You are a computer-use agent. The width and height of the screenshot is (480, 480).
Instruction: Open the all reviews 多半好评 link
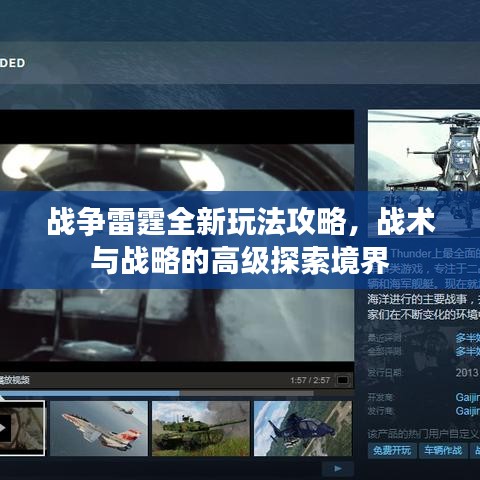pos(468,351)
